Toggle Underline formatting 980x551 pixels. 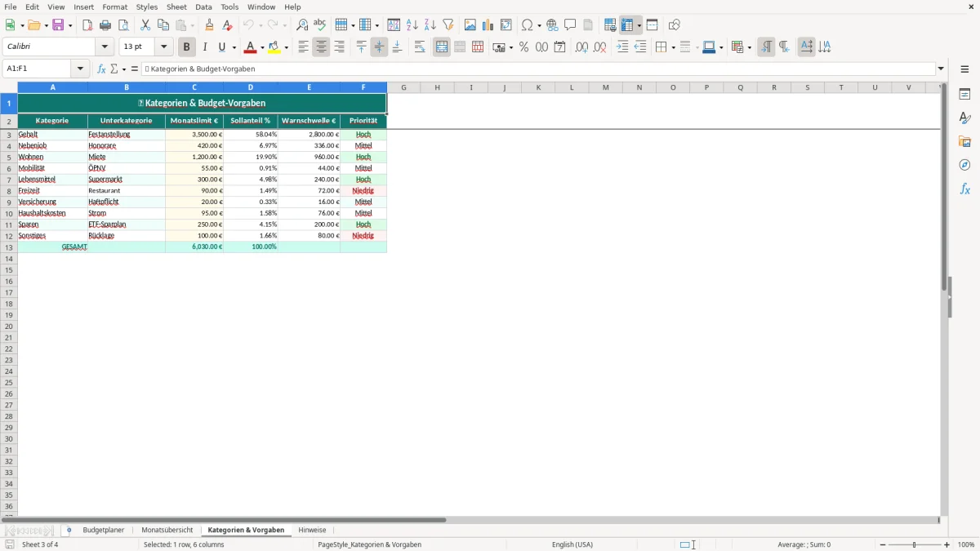(221, 47)
